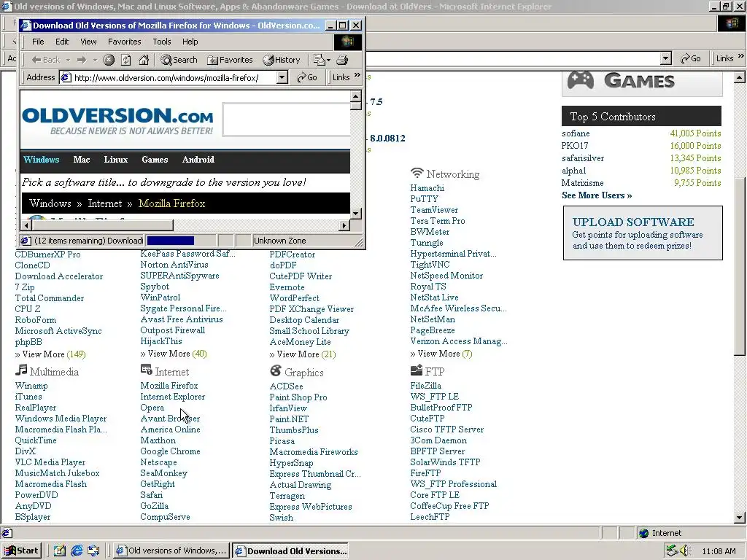Select the Android tab on OldVersion

pyautogui.click(x=198, y=160)
